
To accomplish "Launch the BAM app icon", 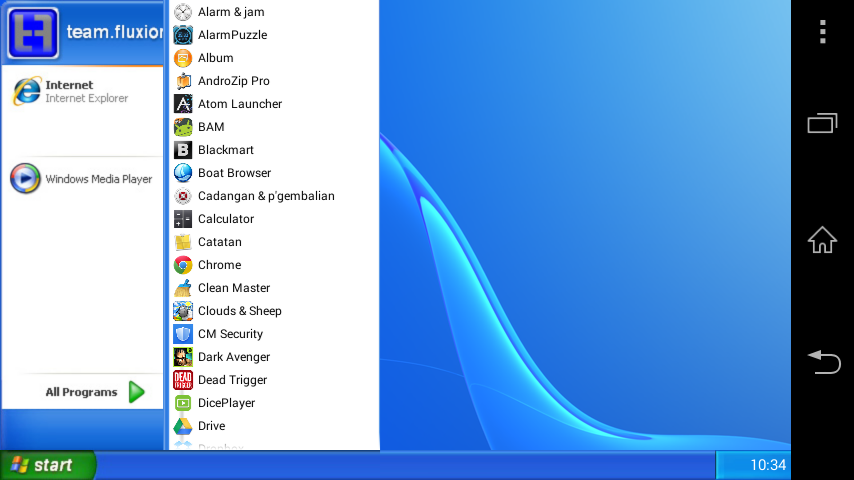I will 183,127.
